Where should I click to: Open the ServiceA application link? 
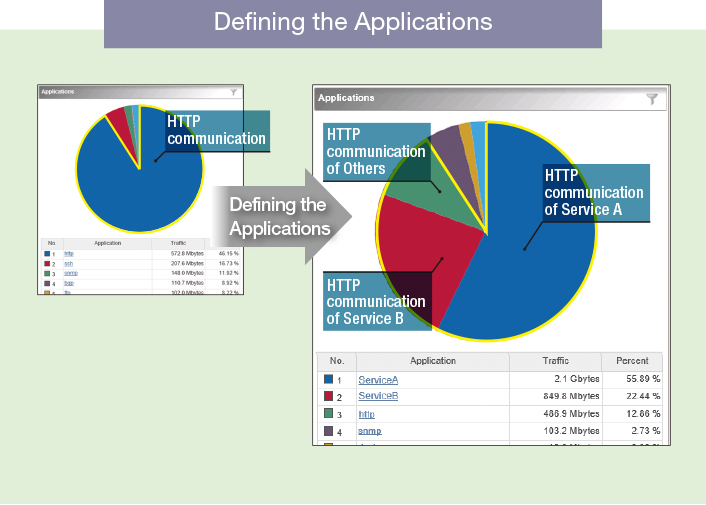pos(378,380)
